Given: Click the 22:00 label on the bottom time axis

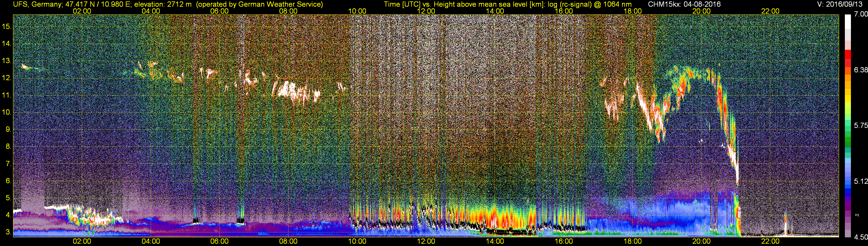Looking at the screenshot, I should tap(770, 241).
